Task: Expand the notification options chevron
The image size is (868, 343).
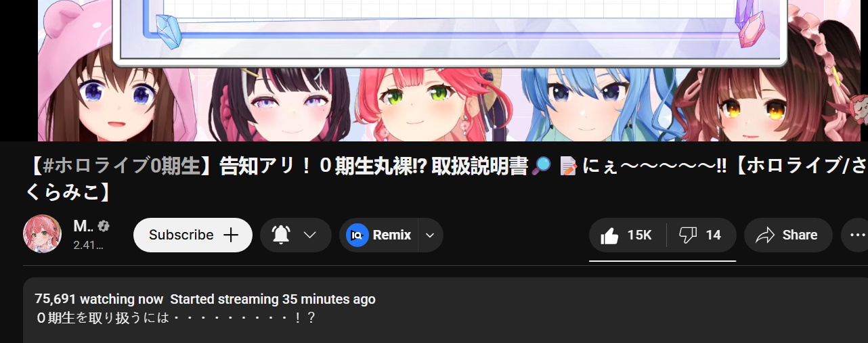Action: click(x=310, y=235)
